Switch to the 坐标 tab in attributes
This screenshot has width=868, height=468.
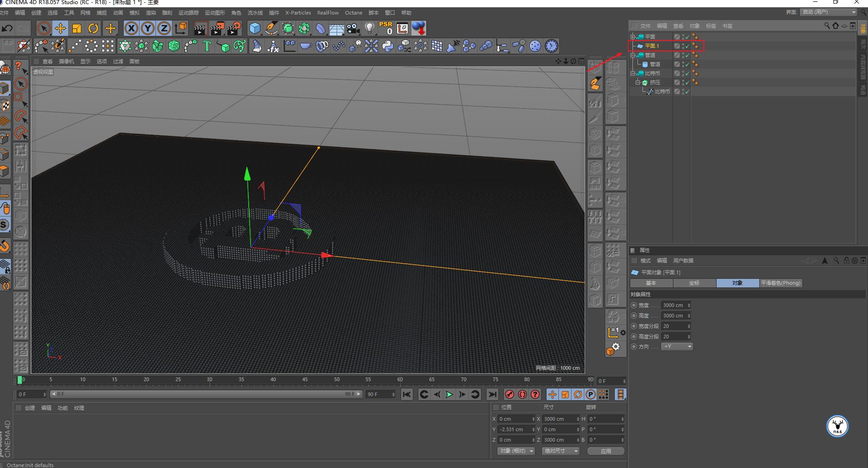[694, 283]
